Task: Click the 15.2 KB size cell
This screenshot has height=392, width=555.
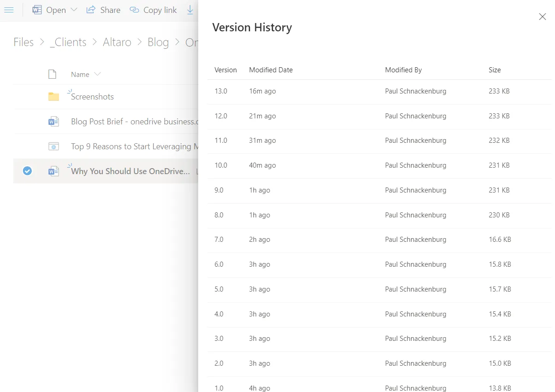Action: click(x=500, y=339)
